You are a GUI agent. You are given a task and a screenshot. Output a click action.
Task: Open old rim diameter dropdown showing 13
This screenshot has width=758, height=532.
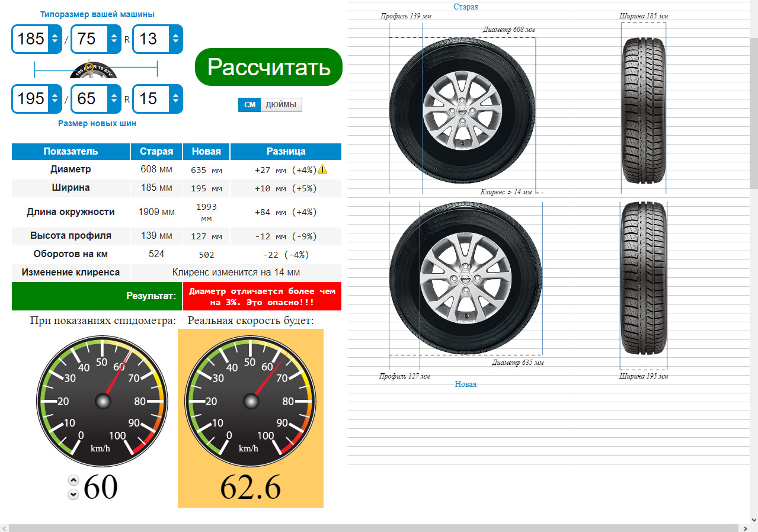(158, 39)
